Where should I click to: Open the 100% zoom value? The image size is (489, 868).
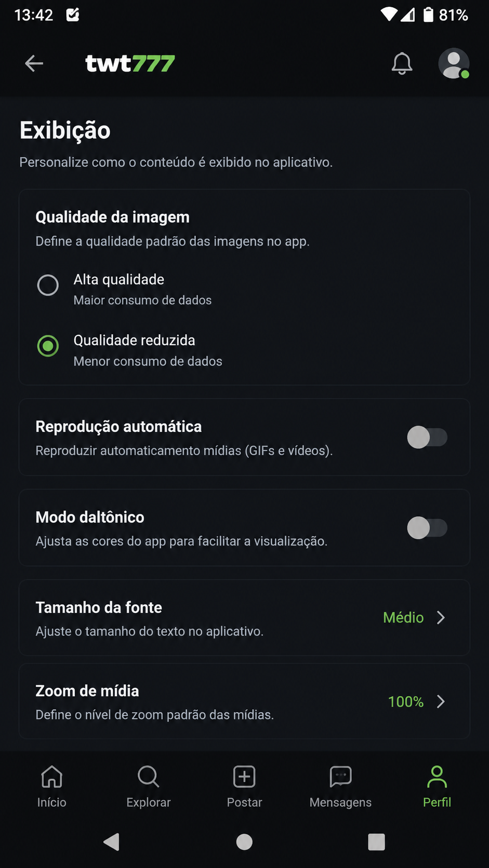[x=406, y=701]
